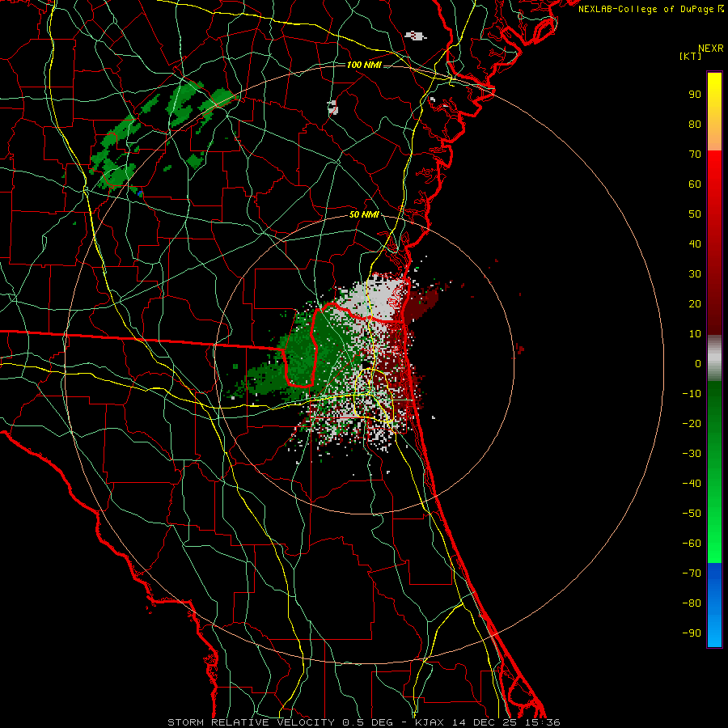Click the -40 value on velocity scale
Viewport: 728px width, 728px height.
click(x=692, y=484)
